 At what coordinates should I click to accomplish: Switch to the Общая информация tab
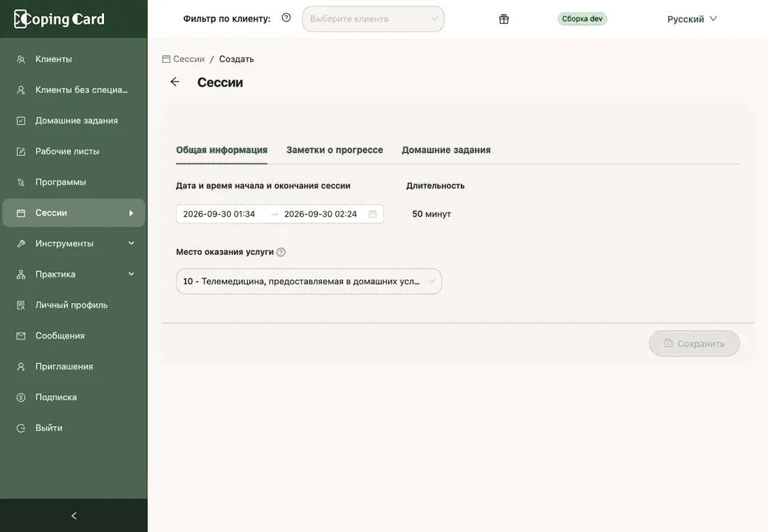point(221,150)
